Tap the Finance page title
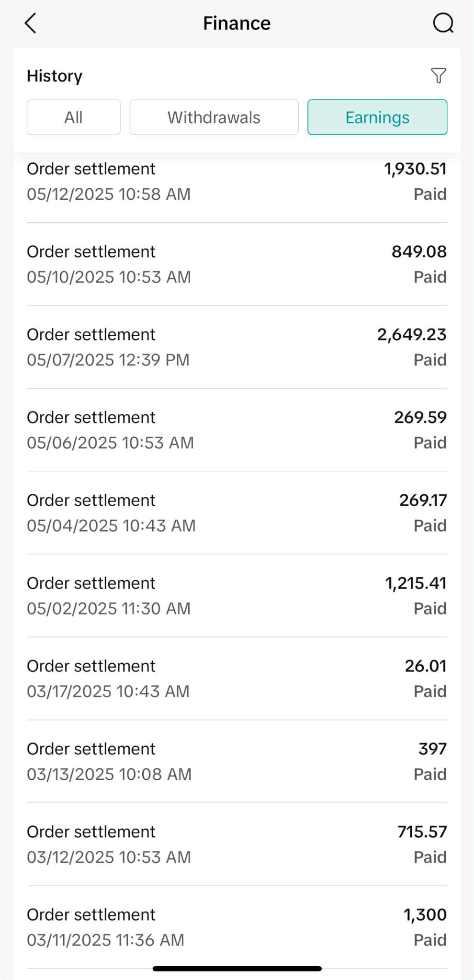 click(237, 23)
